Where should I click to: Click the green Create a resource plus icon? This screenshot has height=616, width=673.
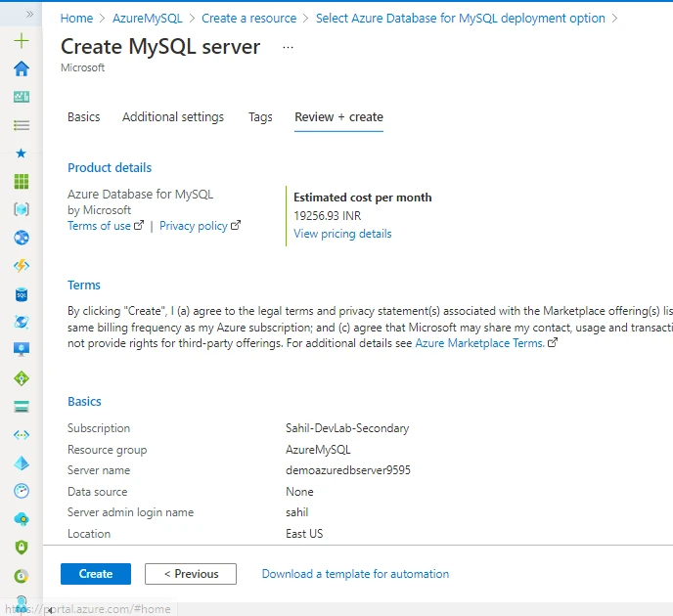22,41
